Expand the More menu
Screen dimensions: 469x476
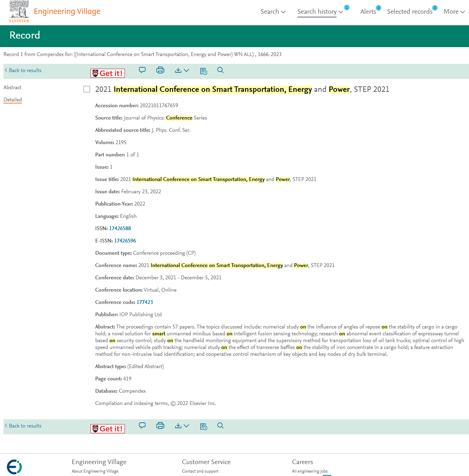point(454,12)
